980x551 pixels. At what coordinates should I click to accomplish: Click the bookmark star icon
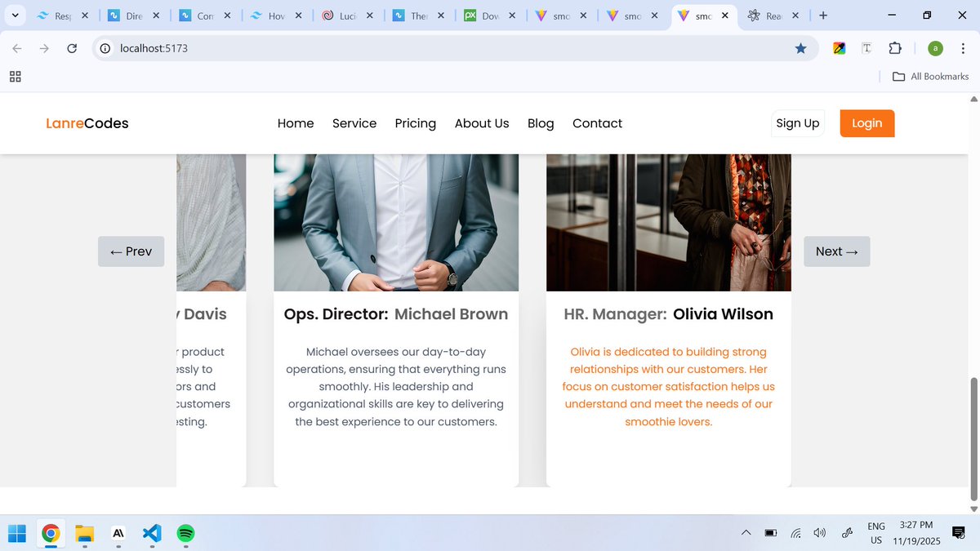click(801, 48)
